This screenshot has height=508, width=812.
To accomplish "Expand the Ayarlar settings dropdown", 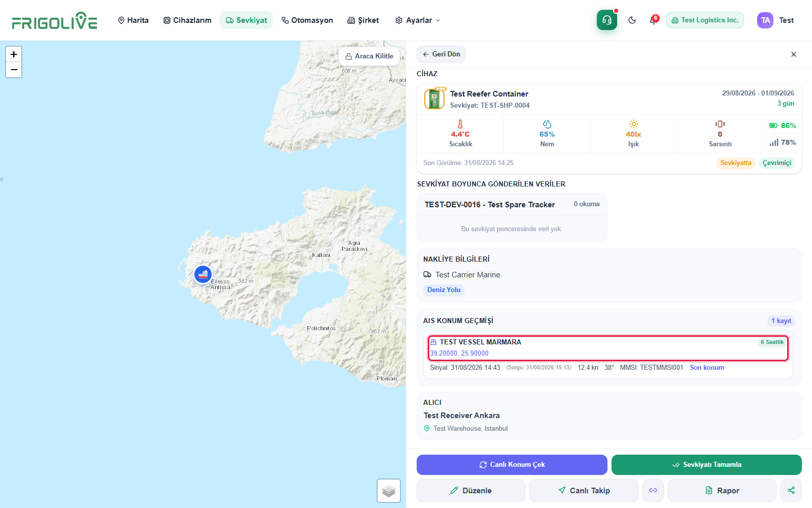I will pos(418,20).
